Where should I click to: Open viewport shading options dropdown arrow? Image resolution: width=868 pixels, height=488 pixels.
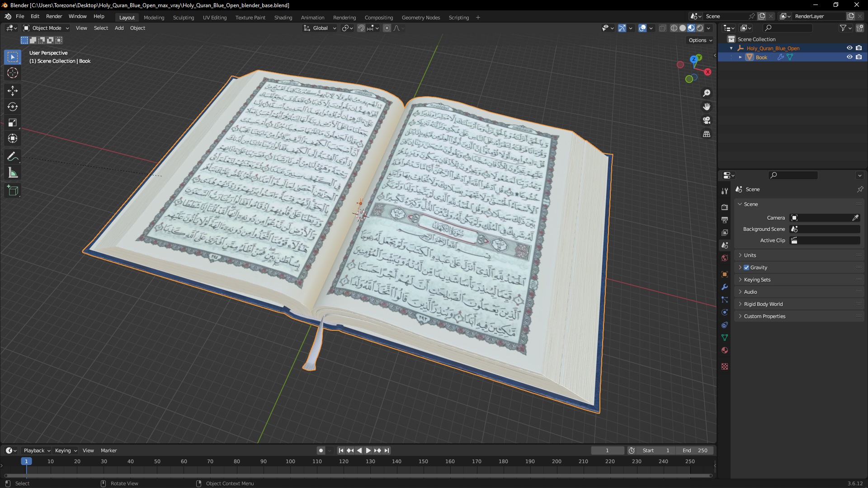tap(708, 28)
